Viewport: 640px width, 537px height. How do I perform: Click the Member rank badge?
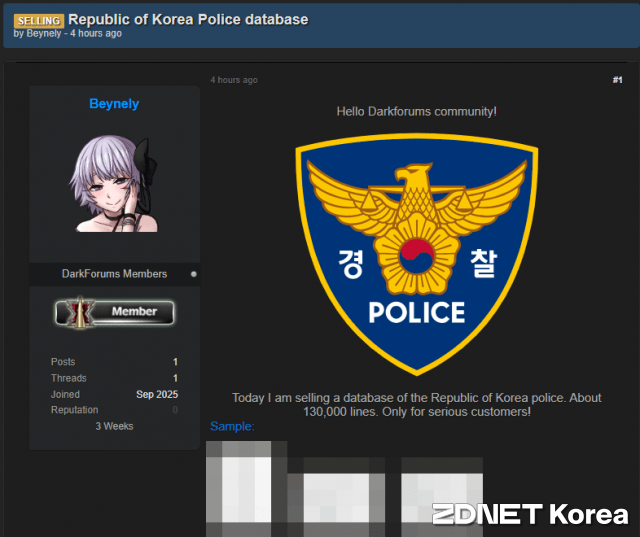tap(114, 312)
